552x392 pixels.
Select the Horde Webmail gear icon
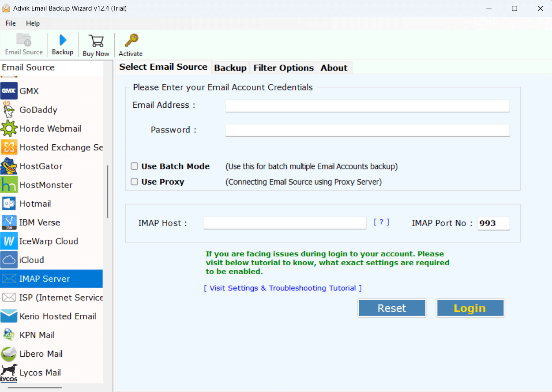click(x=9, y=128)
